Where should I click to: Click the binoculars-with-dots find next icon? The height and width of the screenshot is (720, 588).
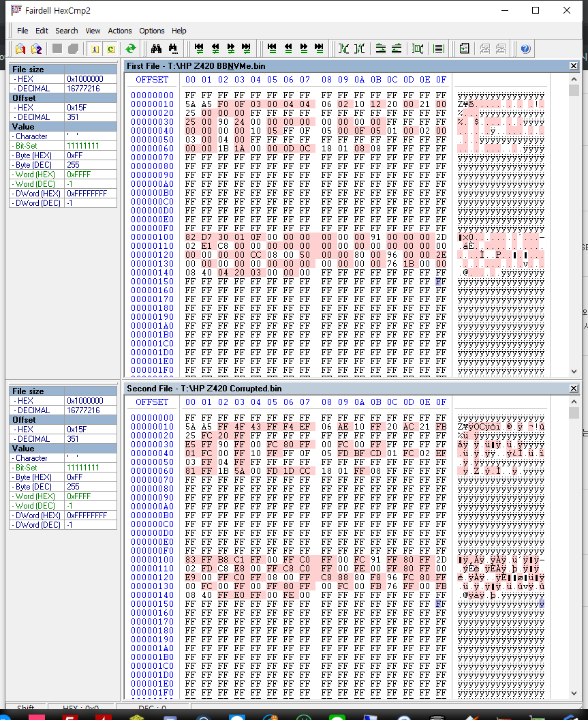click(173, 48)
